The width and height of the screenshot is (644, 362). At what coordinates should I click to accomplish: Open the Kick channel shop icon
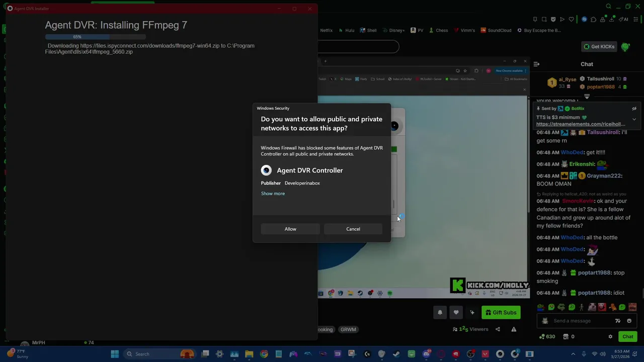(566, 337)
